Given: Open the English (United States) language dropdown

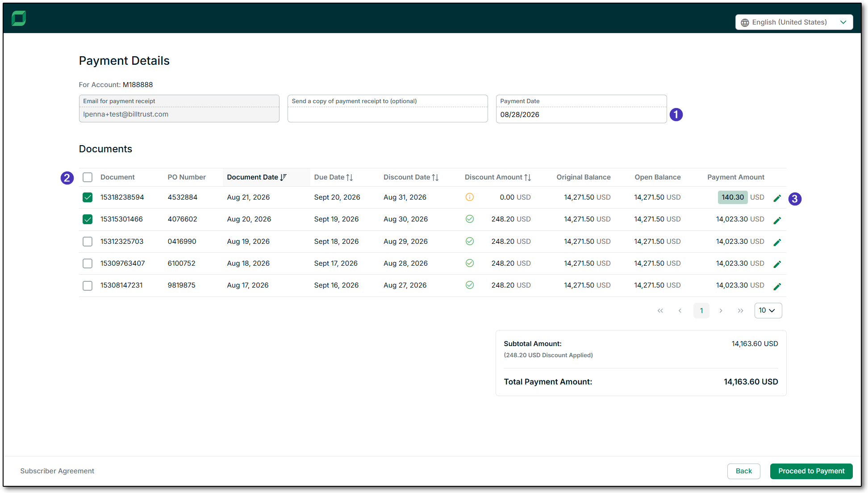Looking at the screenshot, I should (x=794, y=22).
